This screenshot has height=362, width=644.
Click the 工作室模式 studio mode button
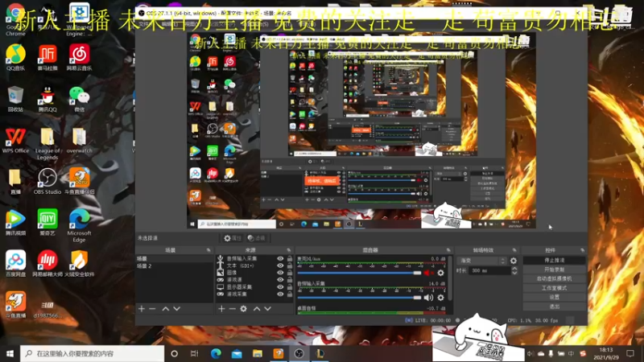554,288
